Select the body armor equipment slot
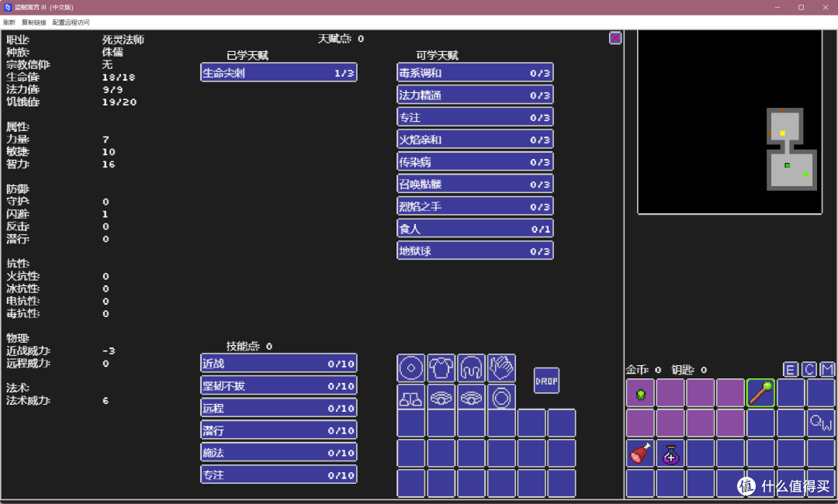 point(441,368)
